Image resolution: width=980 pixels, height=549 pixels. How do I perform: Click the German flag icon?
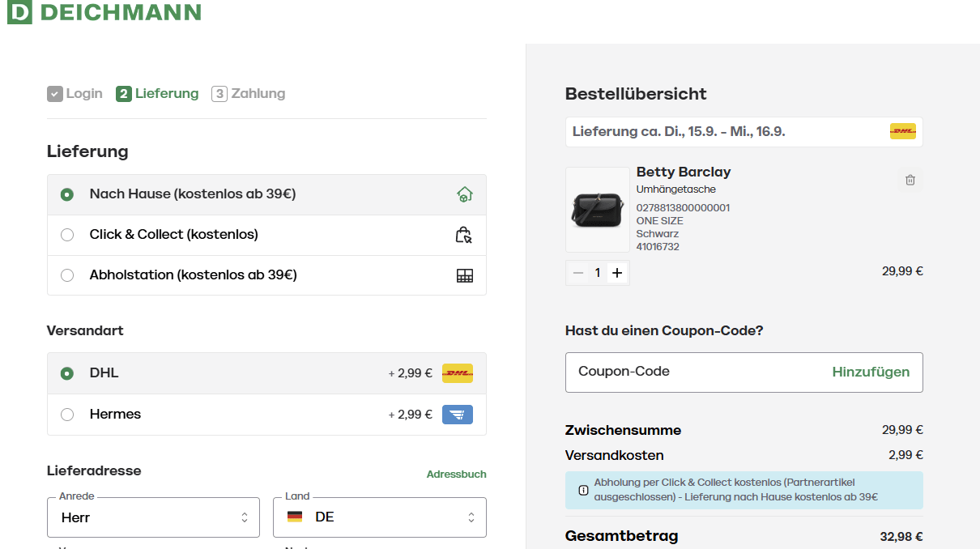tap(295, 517)
